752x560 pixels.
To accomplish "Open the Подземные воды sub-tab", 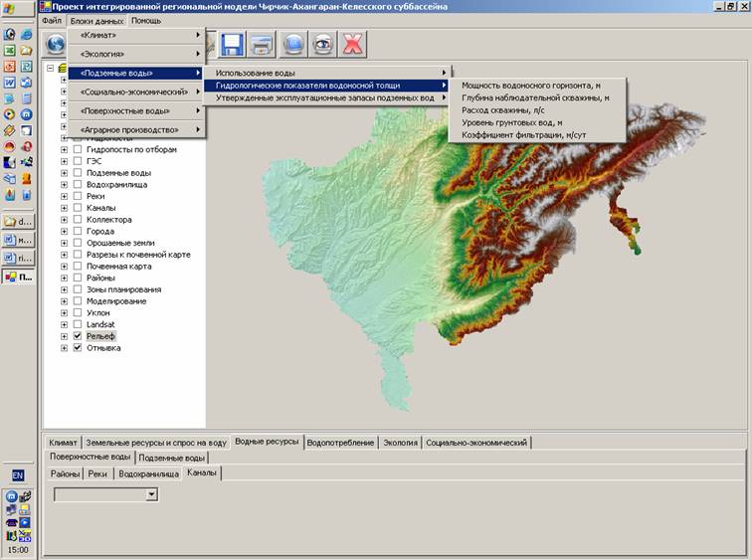I will click(172, 458).
